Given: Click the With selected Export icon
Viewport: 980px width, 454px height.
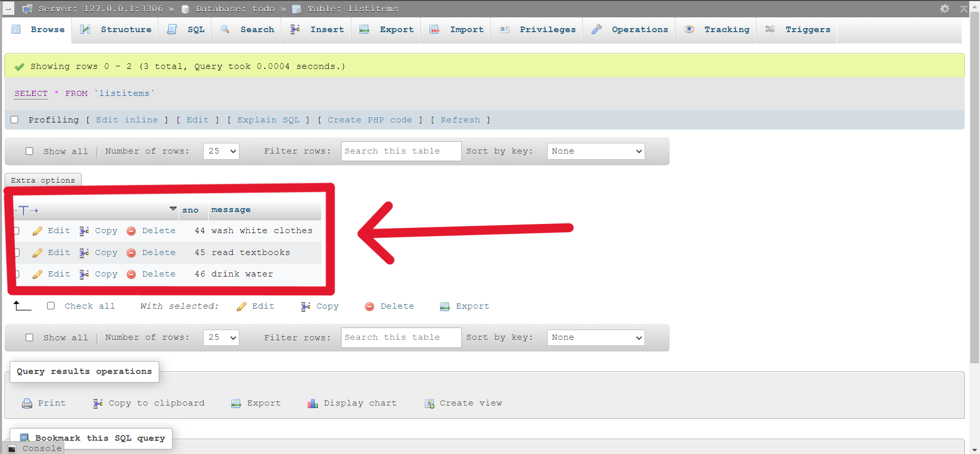Looking at the screenshot, I should point(445,307).
